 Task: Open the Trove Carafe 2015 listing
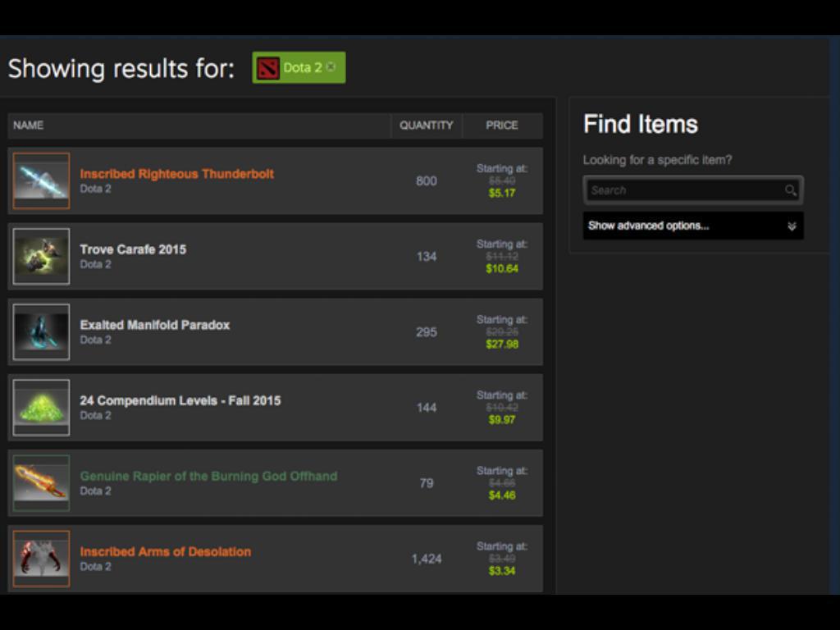click(x=133, y=249)
